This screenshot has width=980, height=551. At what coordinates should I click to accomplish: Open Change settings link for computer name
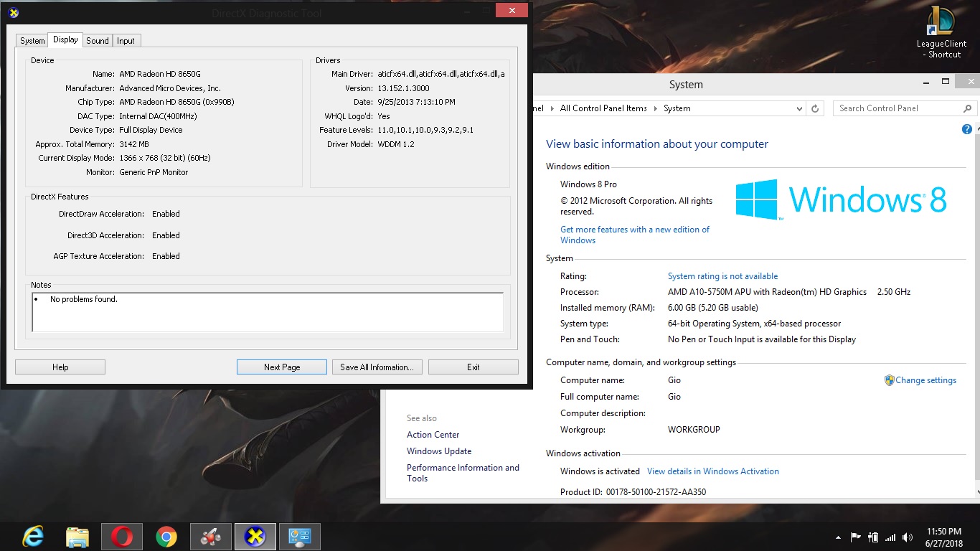[925, 380]
